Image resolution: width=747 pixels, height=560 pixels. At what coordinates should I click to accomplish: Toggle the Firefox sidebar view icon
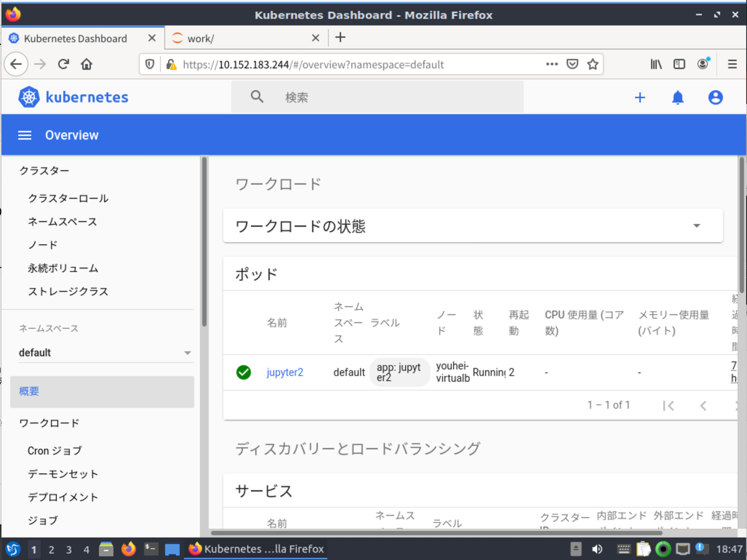pyautogui.click(x=679, y=64)
